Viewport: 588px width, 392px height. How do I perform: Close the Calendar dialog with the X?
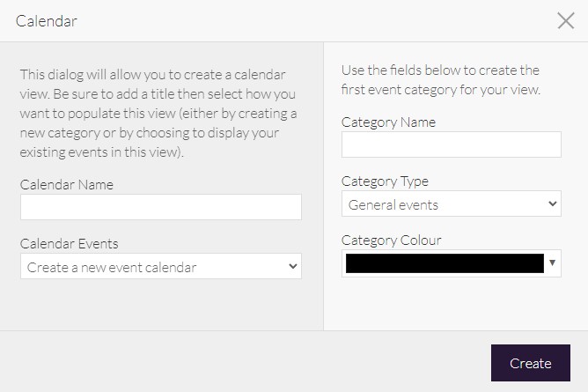coord(566,21)
